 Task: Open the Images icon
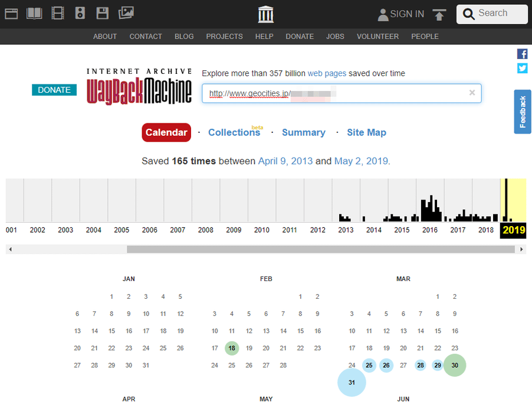tap(126, 13)
